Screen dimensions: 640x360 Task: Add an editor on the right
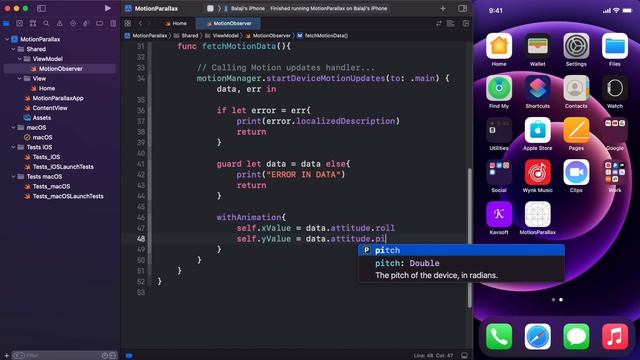click(x=466, y=23)
